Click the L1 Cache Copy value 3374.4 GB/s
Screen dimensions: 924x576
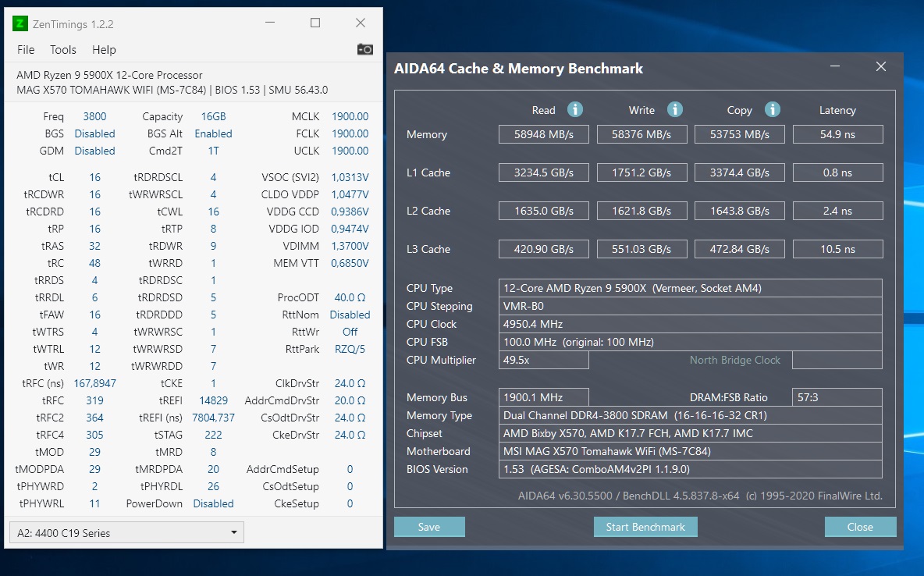[x=740, y=172]
